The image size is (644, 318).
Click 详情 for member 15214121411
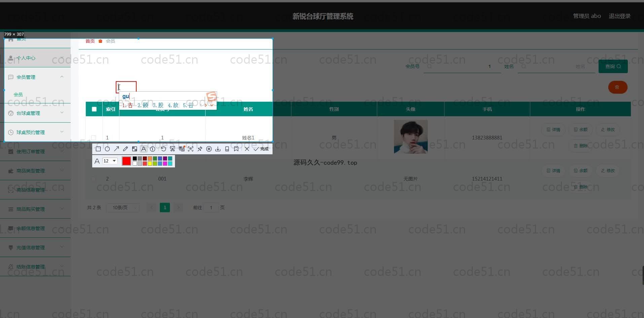click(x=553, y=171)
